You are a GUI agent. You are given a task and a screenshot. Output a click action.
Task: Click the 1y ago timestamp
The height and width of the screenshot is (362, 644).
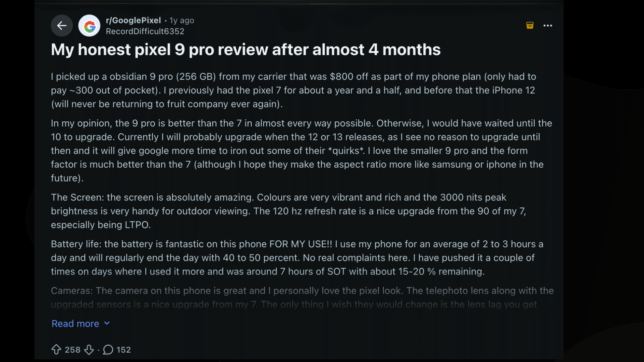point(182,20)
